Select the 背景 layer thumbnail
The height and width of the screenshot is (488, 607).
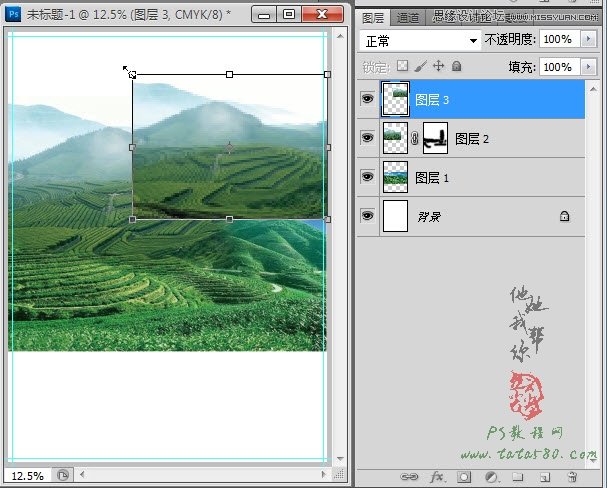point(395,216)
